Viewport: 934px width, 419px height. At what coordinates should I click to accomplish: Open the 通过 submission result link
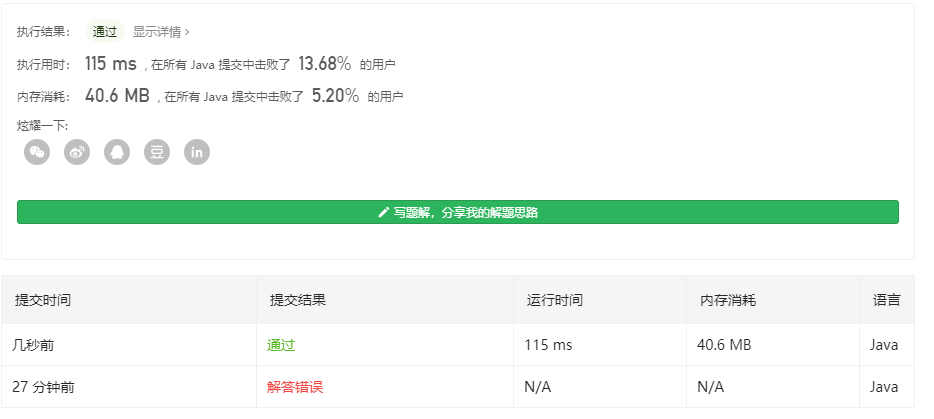(281, 345)
